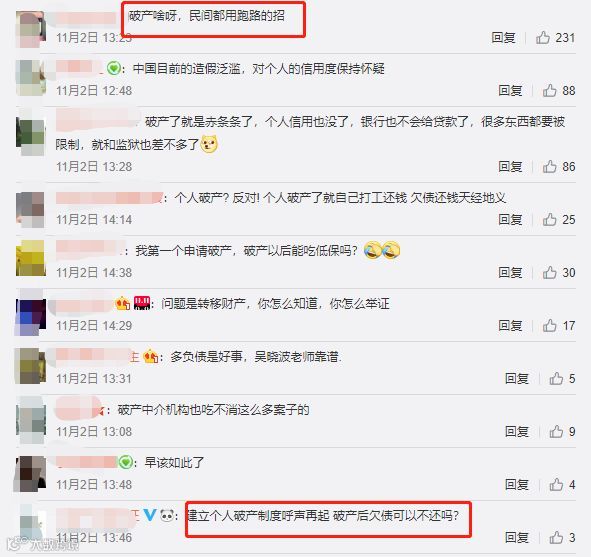Click the blue V verified badge

[x=150, y=515]
